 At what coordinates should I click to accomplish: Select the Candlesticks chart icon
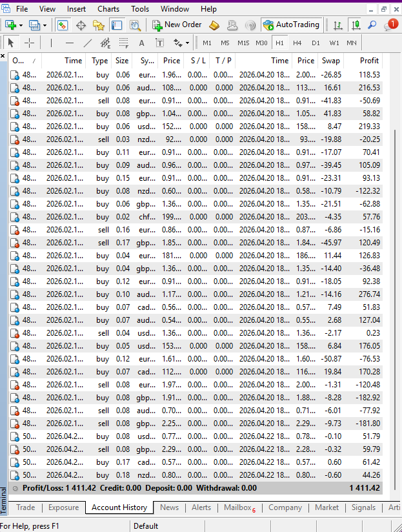[x=356, y=25]
